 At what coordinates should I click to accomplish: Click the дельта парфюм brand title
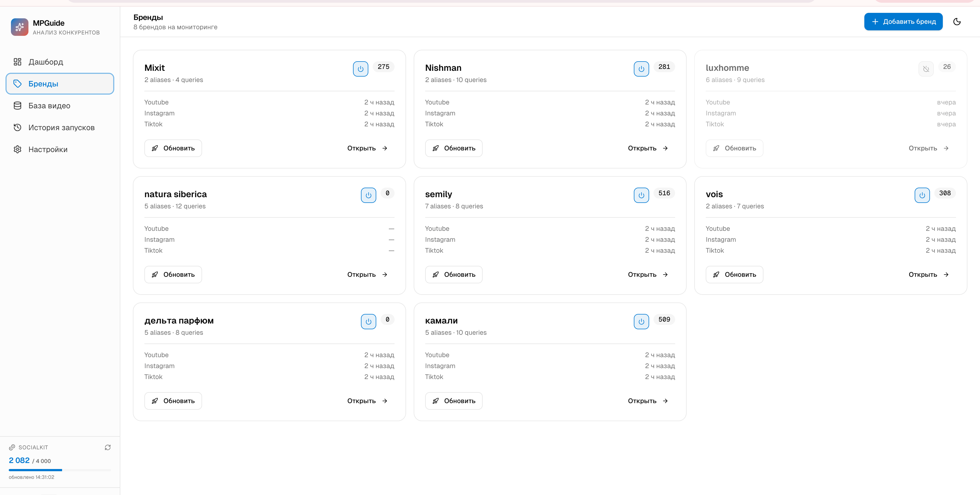[x=179, y=321]
